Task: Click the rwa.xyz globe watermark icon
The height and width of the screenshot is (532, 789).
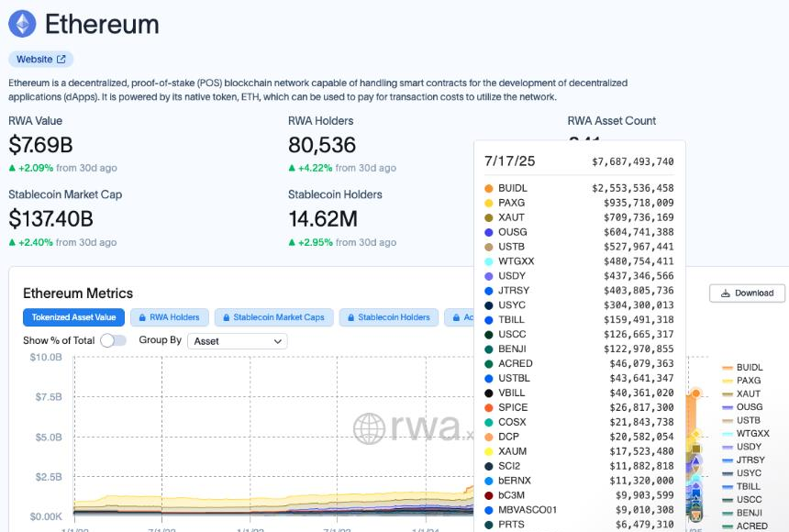Action: [x=369, y=428]
